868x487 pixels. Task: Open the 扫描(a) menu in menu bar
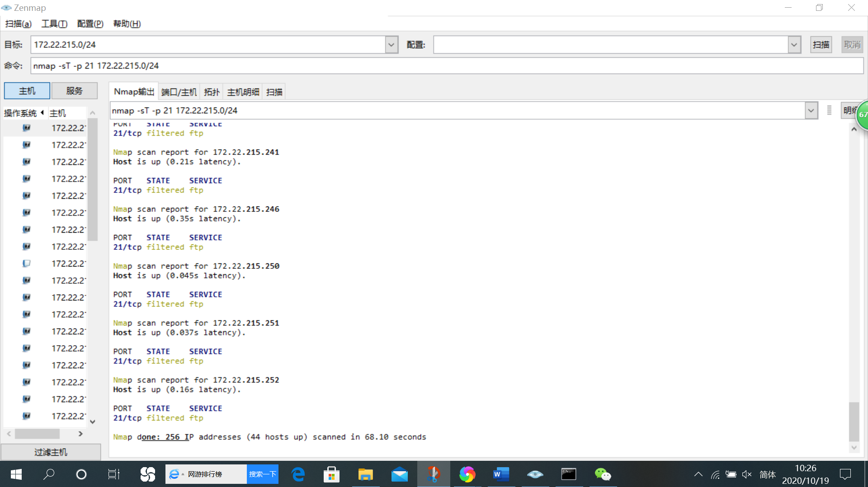point(18,24)
